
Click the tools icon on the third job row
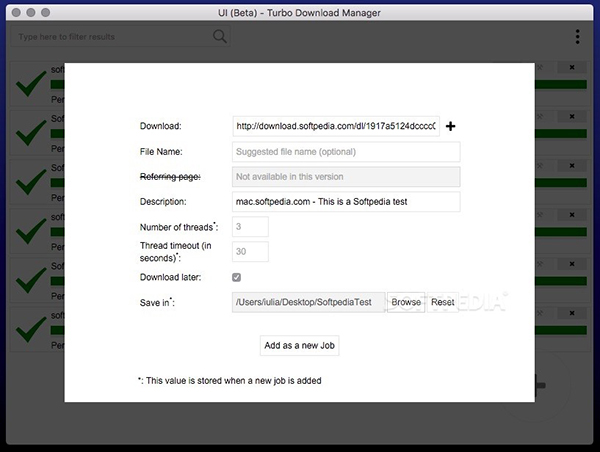tap(540, 166)
